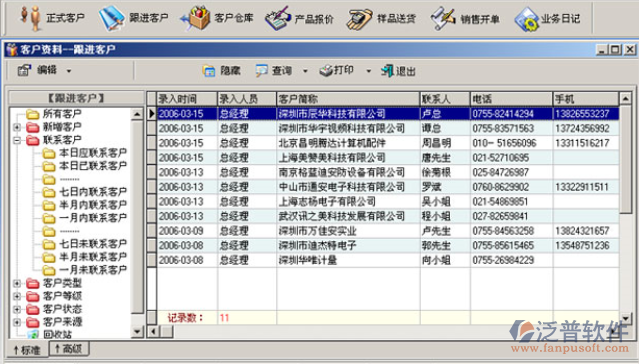Select the 七日内联系客户 folder
The height and width of the screenshot is (364, 639).
[85, 192]
